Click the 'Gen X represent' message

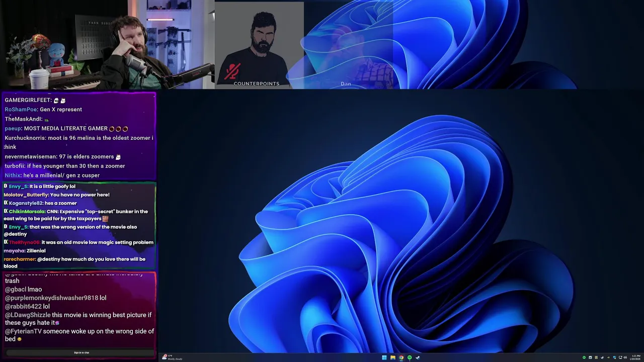[x=61, y=109]
